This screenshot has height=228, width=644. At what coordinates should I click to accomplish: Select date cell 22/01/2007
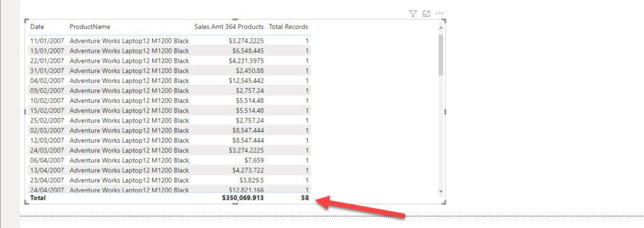tap(47, 61)
